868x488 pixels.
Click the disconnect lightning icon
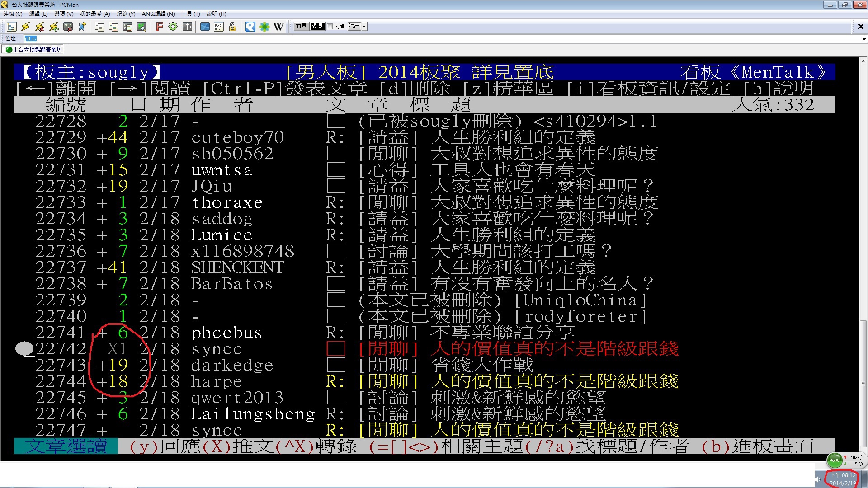40,27
